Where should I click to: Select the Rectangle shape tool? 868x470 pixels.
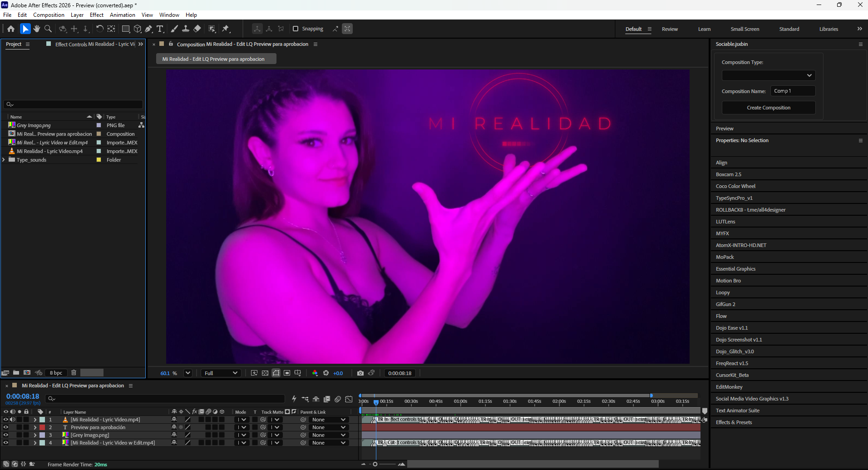tap(126, 29)
